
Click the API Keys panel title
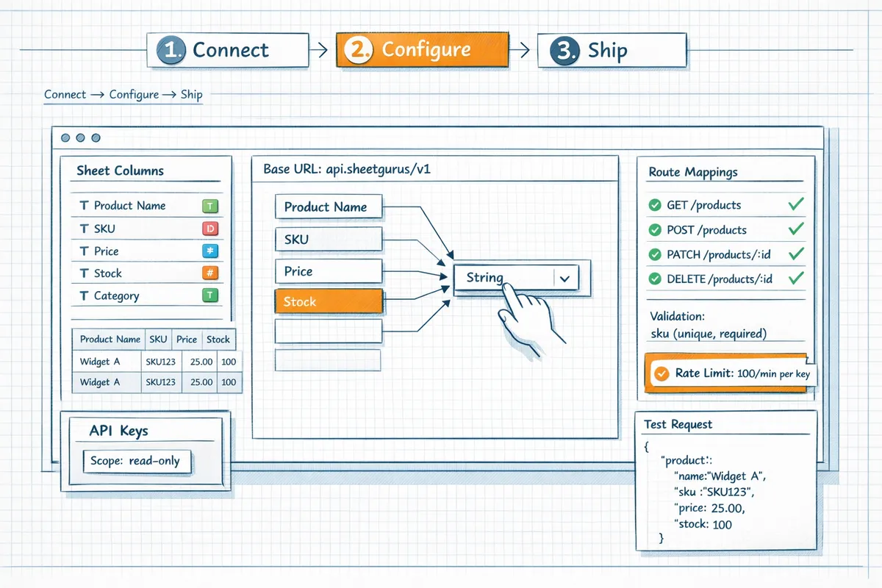(118, 431)
